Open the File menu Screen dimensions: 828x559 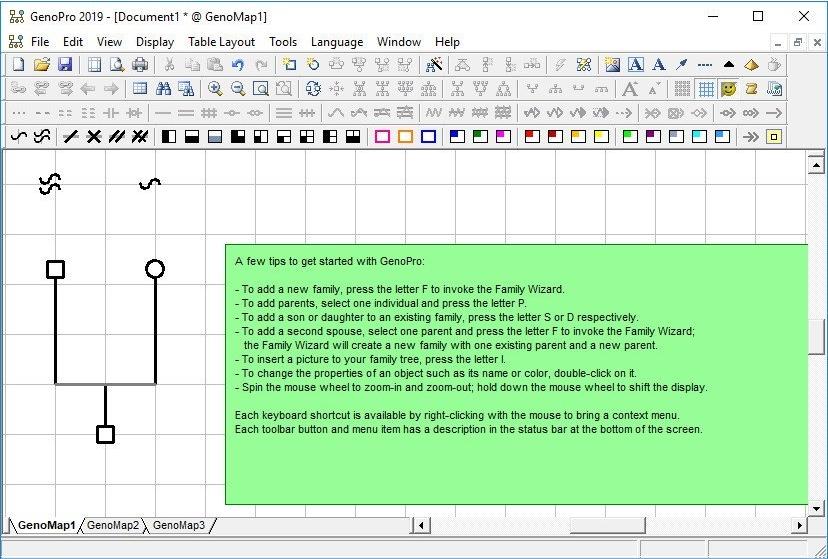tap(40, 42)
